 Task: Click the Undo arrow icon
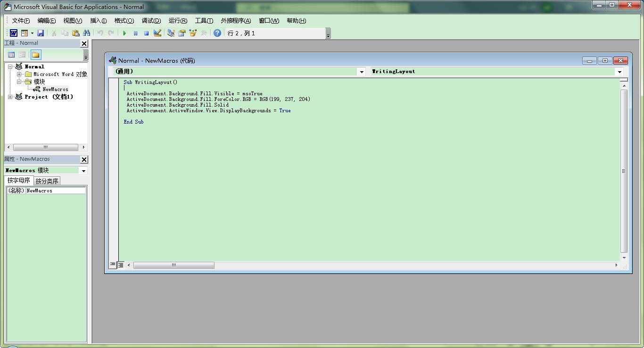pos(100,33)
